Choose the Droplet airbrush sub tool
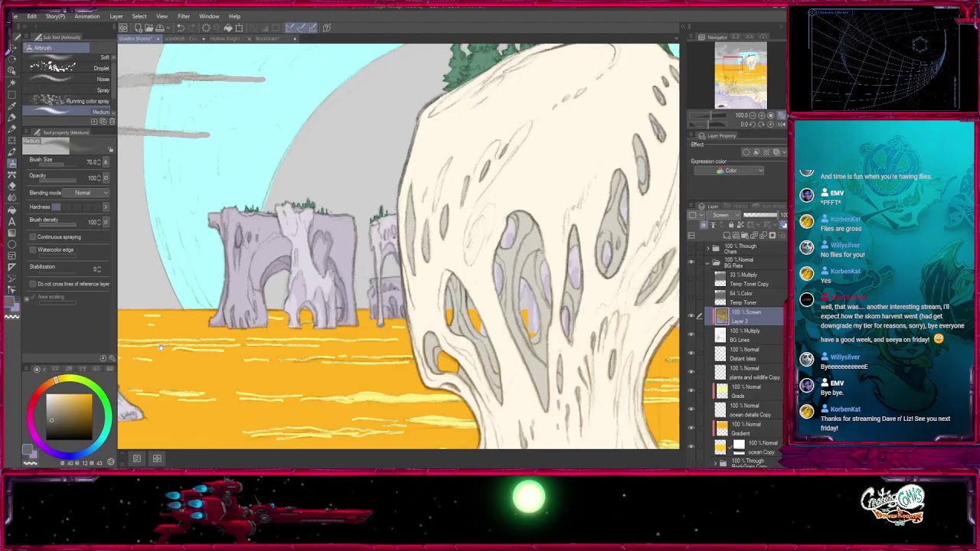 (x=69, y=68)
